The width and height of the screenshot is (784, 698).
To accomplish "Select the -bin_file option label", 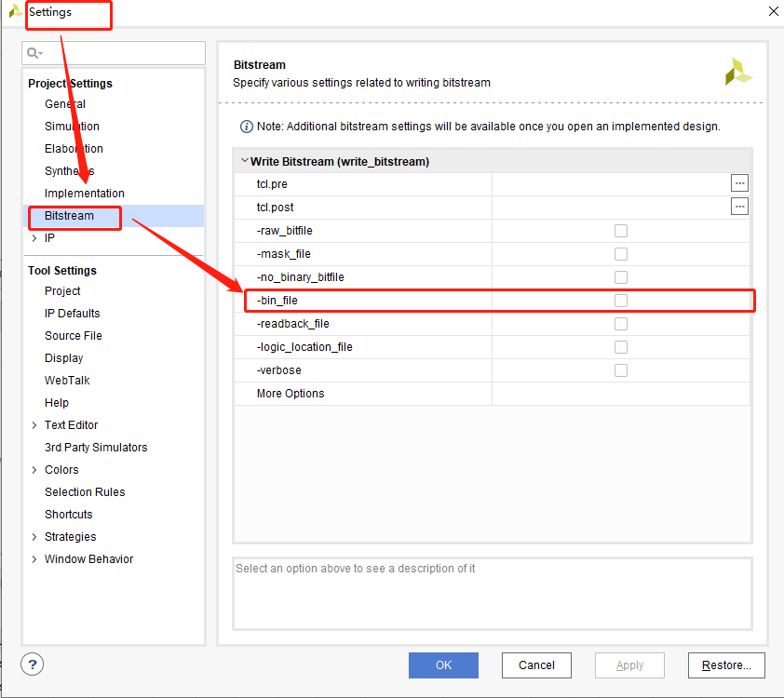I will point(277,301).
